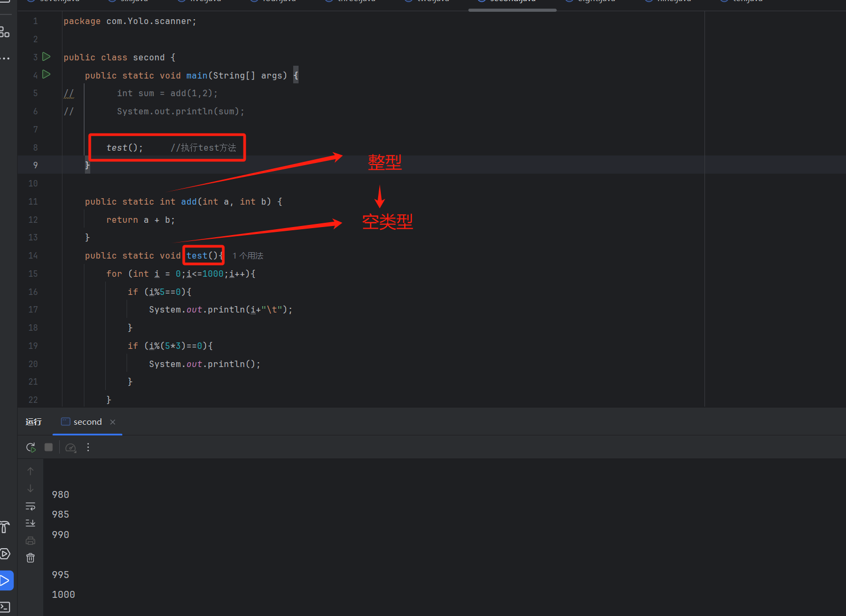Clear all console output
846x616 pixels.
[30, 558]
